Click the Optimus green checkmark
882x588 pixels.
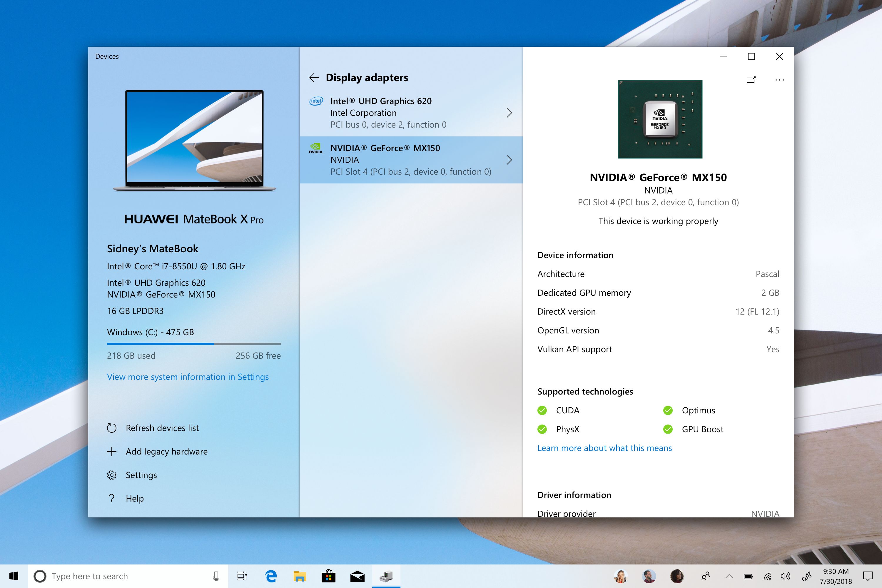coord(668,410)
